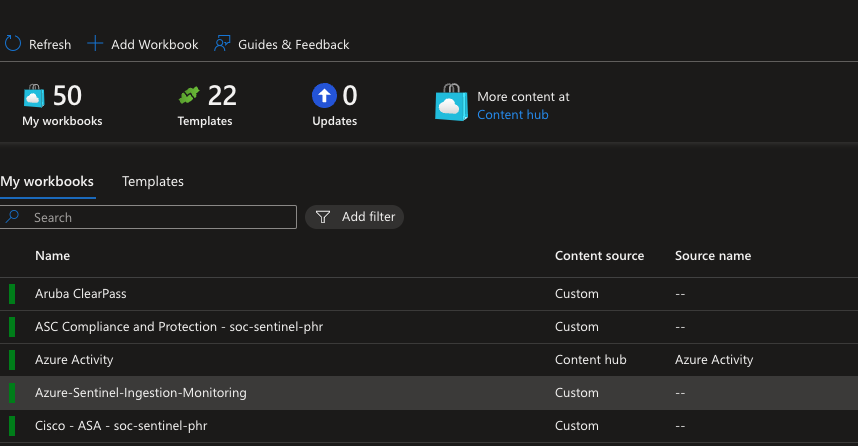Open the Cisco - ASA - soc-sentinel-phr workbook
This screenshot has height=446, width=858.
pyautogui.click(x=121, y=426)
